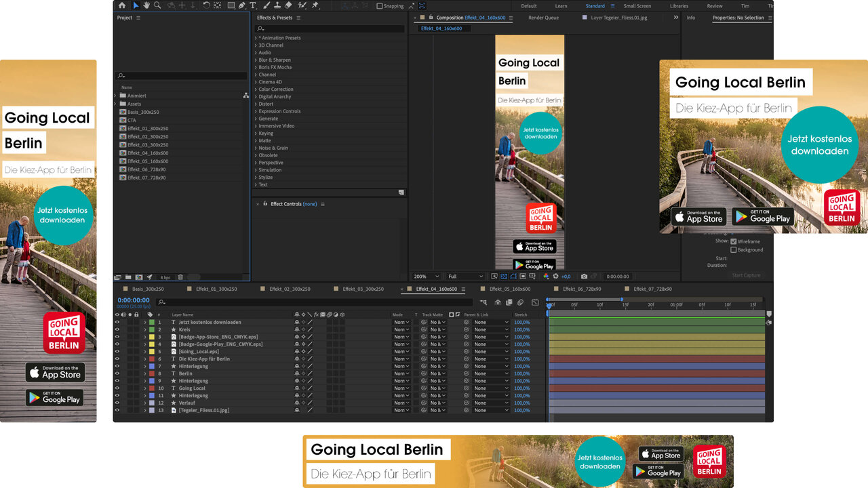Toggle mask and shape path visibility icon
Image resolution: width=868 pixels, height=488 pixels.
(513, 277)
